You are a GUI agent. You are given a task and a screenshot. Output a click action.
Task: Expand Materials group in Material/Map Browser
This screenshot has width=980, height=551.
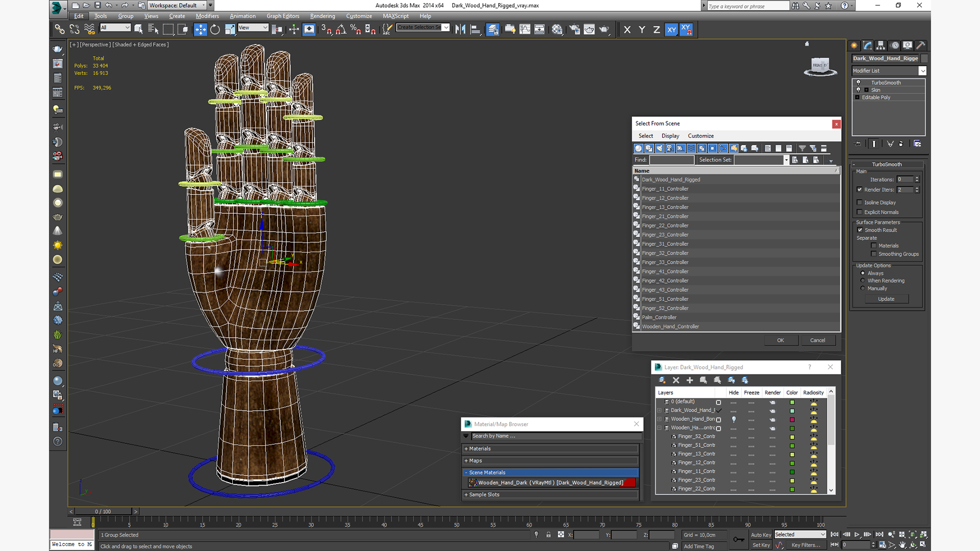[551, 449]
